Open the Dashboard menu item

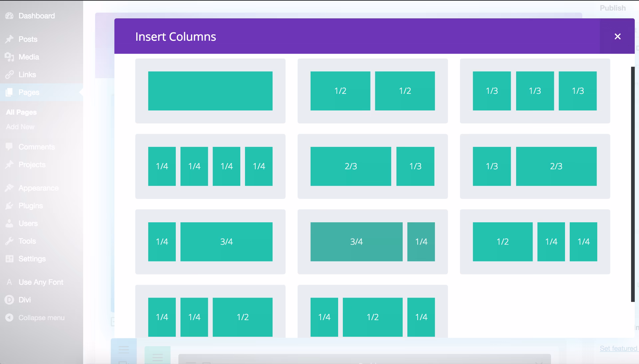(x=36, y=16)
